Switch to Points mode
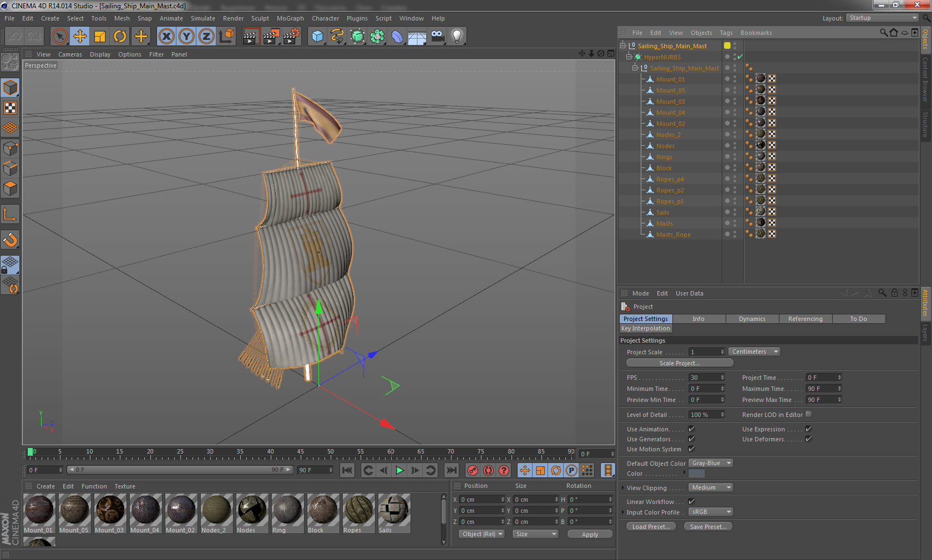The height and width of the screenshot is (560, 932). [10, 149]
